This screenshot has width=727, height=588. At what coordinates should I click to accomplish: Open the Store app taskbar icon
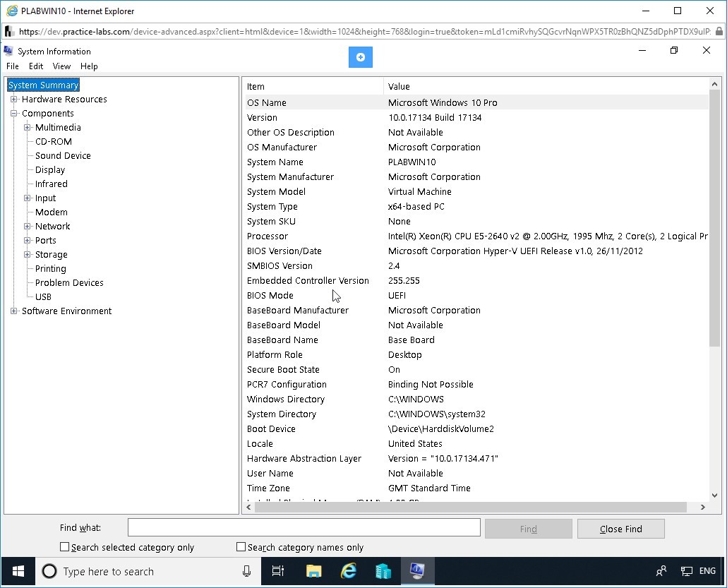click(x=383, y=571)
